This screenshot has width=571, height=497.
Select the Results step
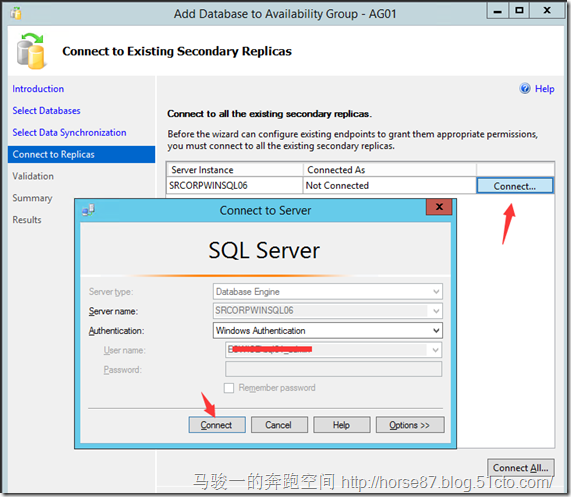(27, 220)
